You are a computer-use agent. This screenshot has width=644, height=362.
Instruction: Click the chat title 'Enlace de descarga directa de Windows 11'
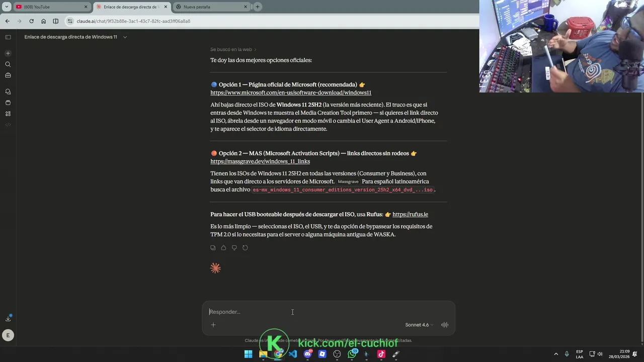70,37
